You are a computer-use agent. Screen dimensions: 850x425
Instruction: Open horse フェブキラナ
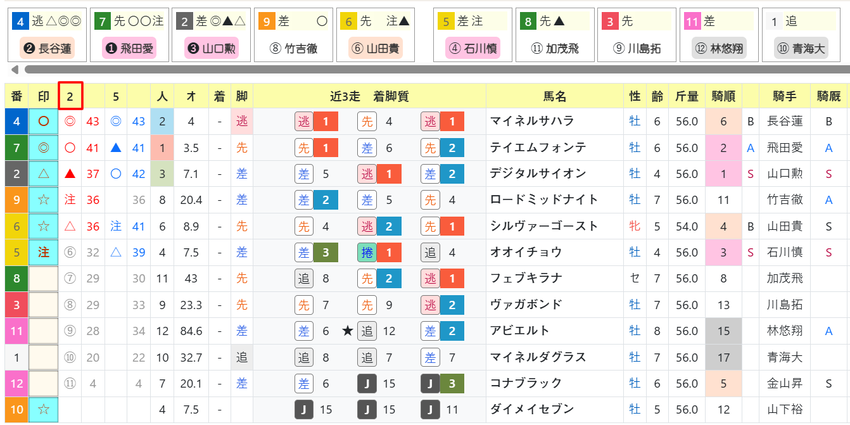525,278
